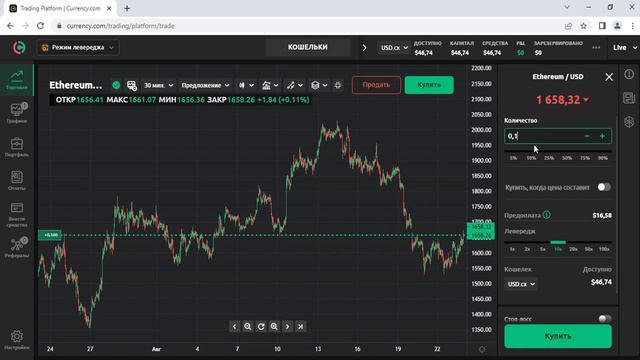
Task: Open the Отчеты (reports) sidebar section
Action: (17, 180)
